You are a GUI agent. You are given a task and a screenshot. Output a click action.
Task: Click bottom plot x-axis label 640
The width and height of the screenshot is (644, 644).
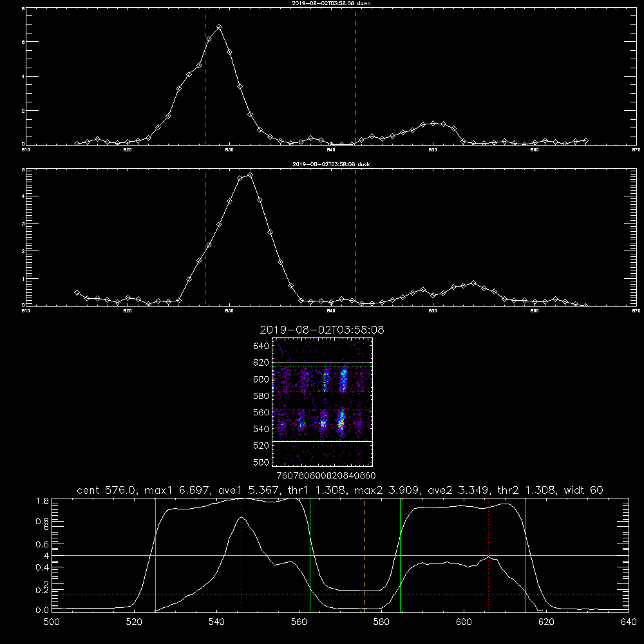(x=629, y=622)
